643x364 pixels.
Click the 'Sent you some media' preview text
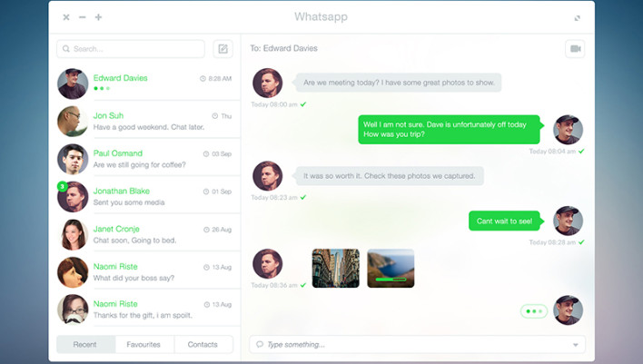pyautogui.click(x=129, y=202)
